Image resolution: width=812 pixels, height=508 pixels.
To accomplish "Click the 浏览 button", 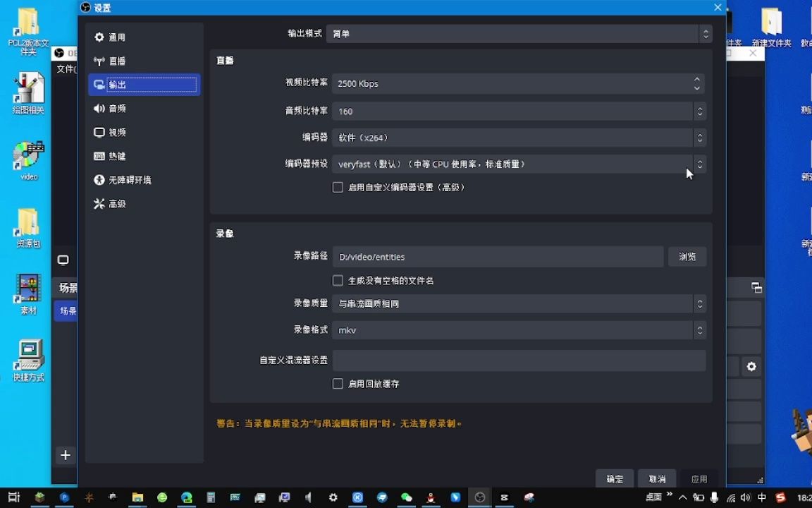I will (687, 257).
